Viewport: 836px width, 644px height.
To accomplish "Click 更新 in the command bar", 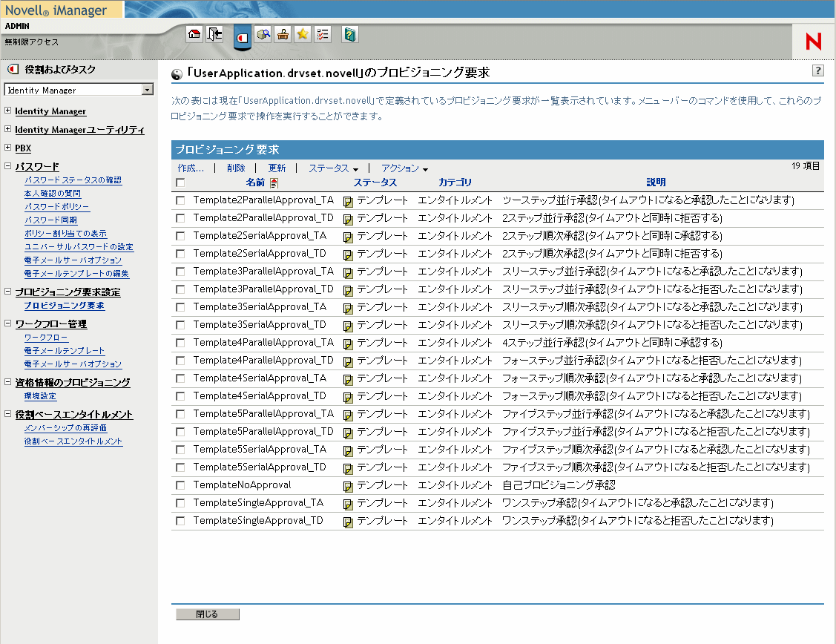I will tap(277, 168).
